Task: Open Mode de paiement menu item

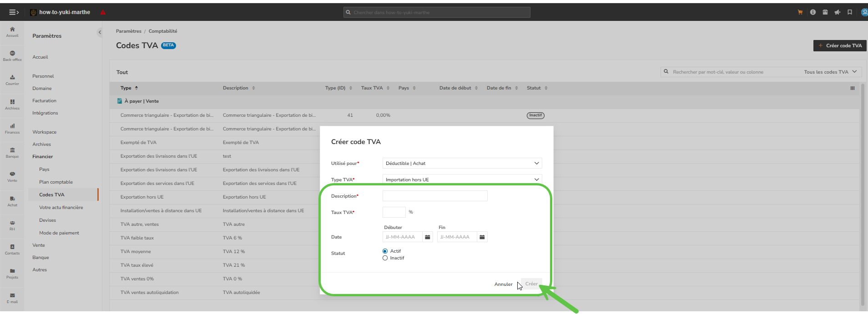Action: [59, 233]
